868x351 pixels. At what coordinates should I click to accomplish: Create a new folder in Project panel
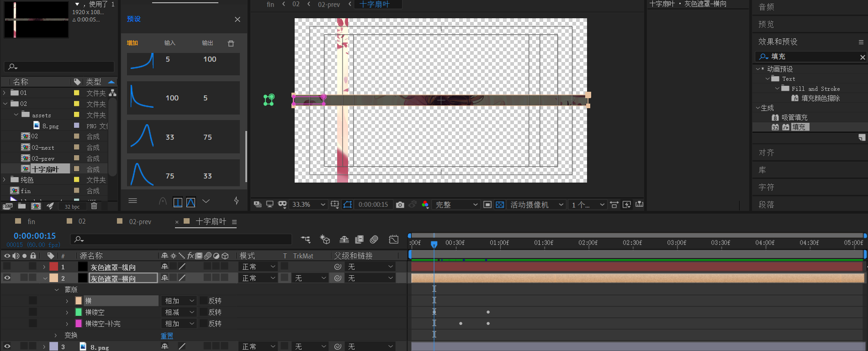[x=22, y=206]
